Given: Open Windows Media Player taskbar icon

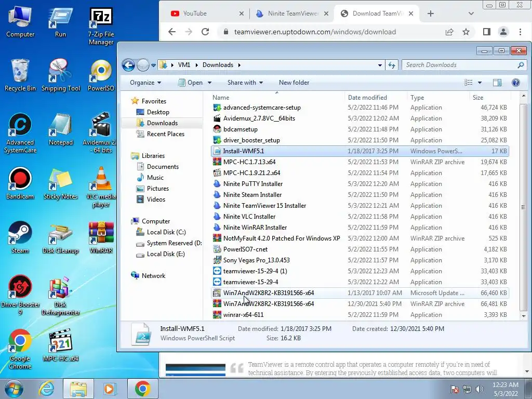Looking at the screenshot, I should click(x=109, y=389).
